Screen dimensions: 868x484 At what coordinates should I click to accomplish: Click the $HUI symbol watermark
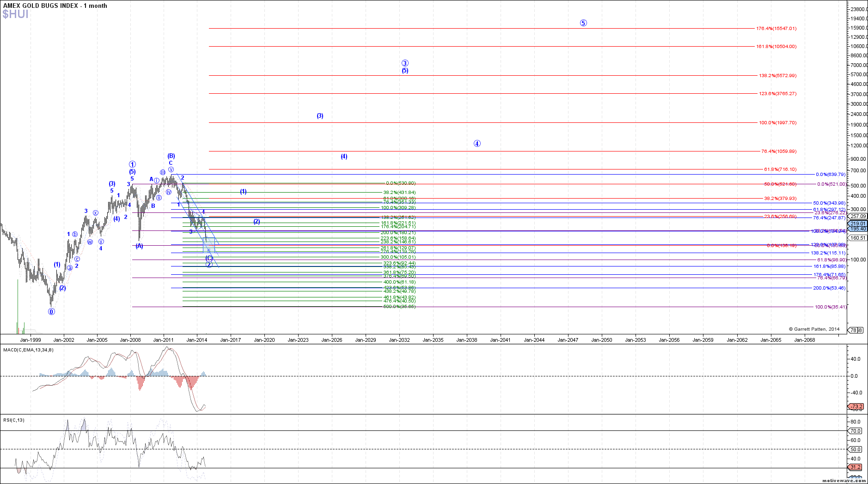[15, 14]
